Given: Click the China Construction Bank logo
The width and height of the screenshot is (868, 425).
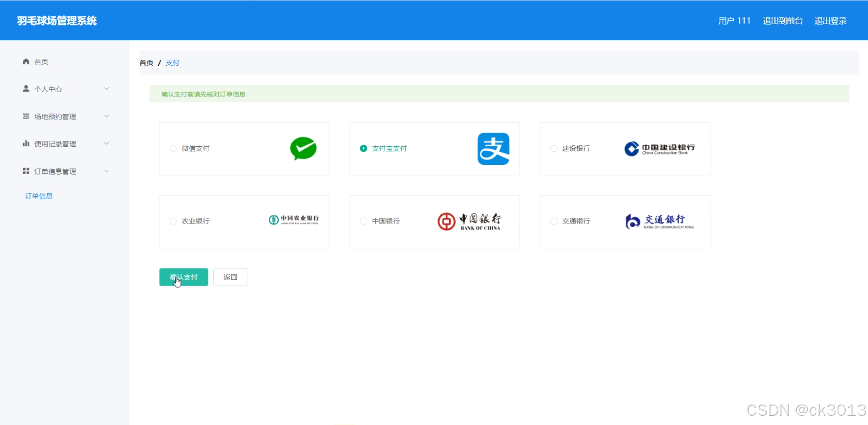Looking at the screenshot, I should pyautogui.click(x=659, y=149).
